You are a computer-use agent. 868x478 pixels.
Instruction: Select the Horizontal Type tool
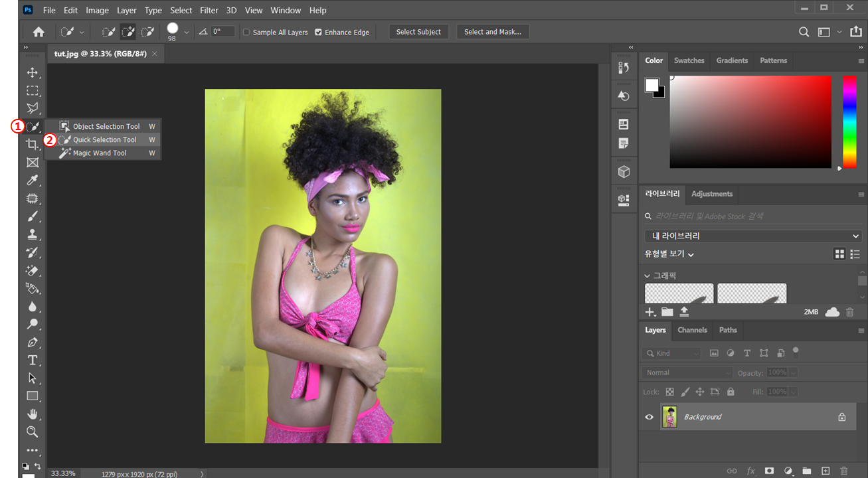(x=32, y=360)
